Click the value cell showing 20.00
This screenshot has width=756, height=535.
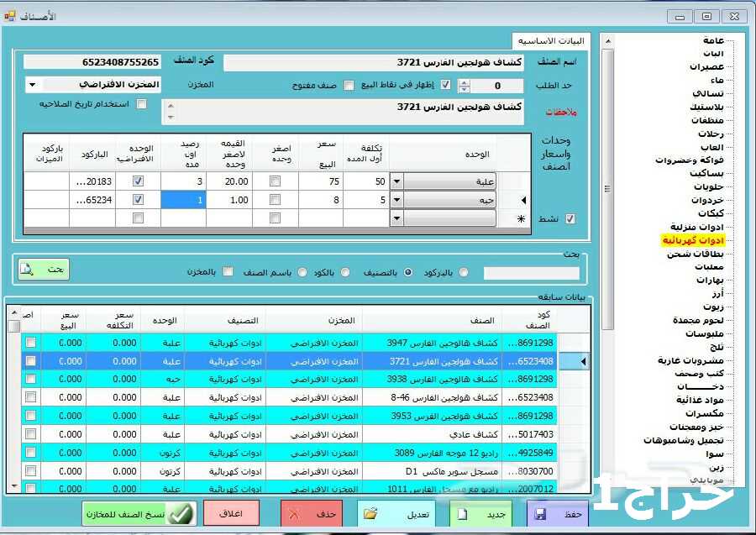point(229,181)
